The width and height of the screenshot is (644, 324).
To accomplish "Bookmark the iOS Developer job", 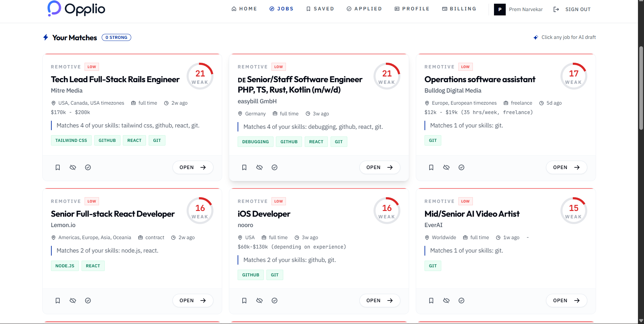I will point(244,301).
